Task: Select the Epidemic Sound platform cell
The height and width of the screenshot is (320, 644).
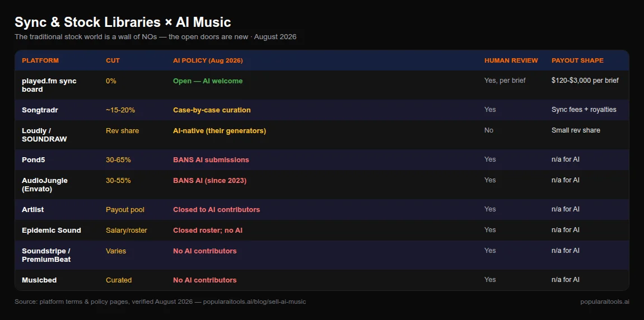Action: coord(52,230)
